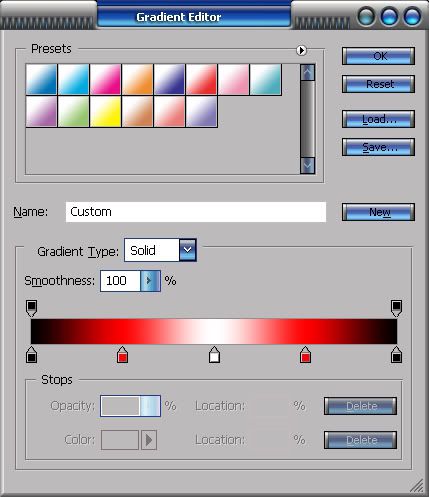Choose the yellow gradient preset
The height and width of the screenshot is (497, 429).
105,112
